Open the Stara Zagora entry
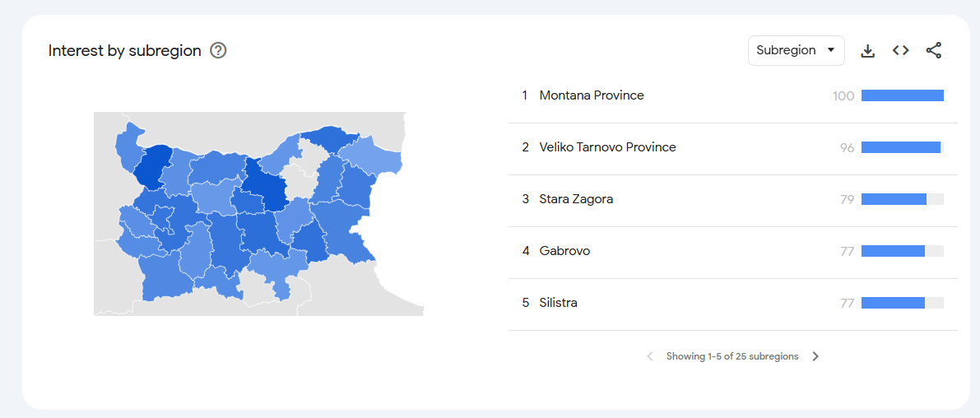The width and height of the screenshot is (980, 418). click(576, 199)
